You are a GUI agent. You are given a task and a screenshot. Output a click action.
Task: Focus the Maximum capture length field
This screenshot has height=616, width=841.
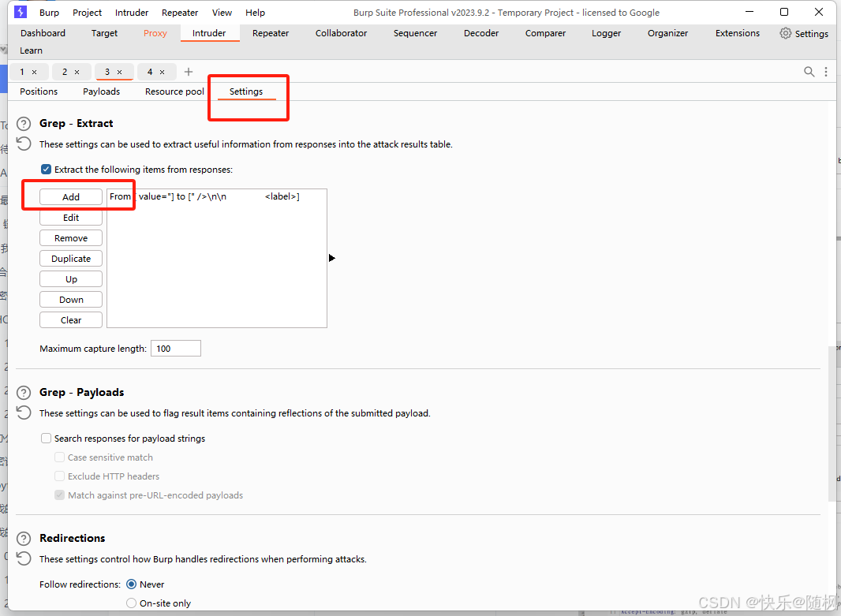[x=176, y=349]
